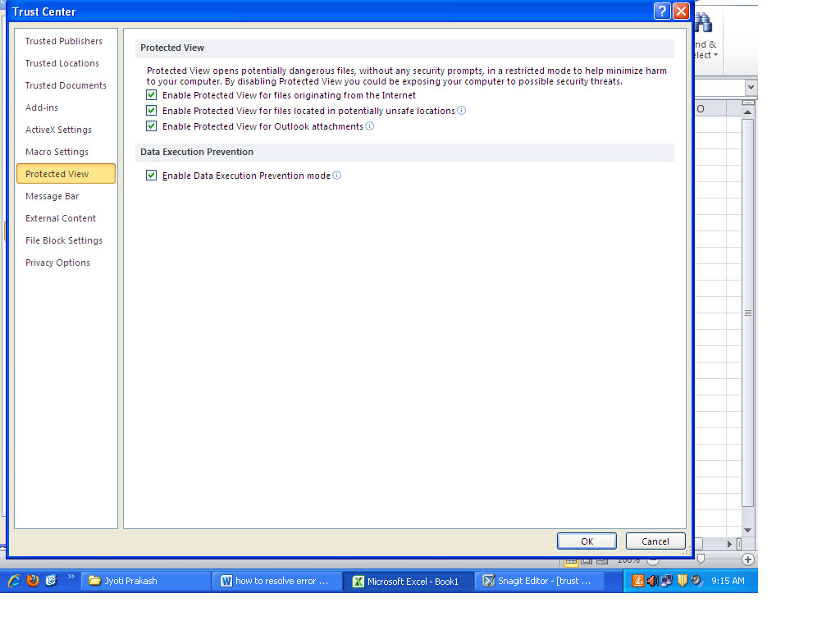Select Trusted Documents category
The height and width of the screenshot is (630, 840).
66,85
